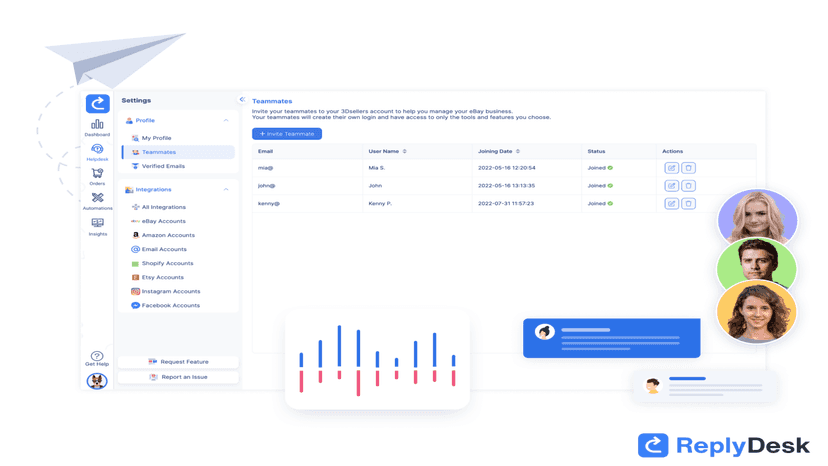828x466 pixels.
Task: Collapse the Settings panel with double arrow
Action: pos(242,99)
